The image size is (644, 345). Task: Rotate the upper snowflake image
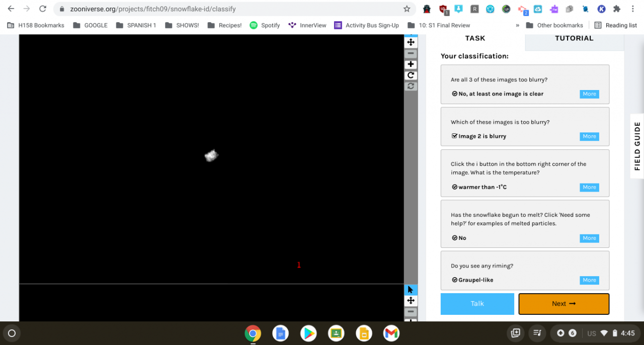click(411, 75)
